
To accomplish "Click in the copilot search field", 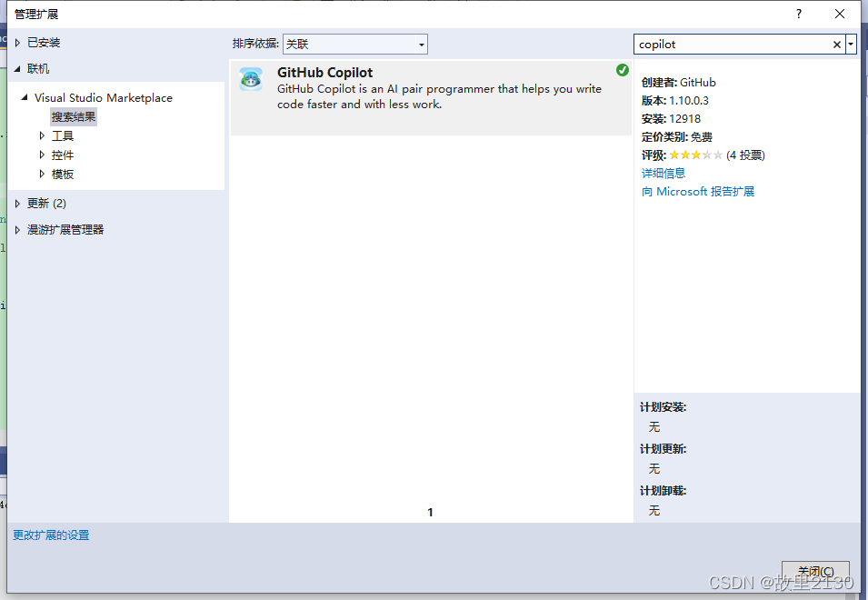I will click(733, 45).
